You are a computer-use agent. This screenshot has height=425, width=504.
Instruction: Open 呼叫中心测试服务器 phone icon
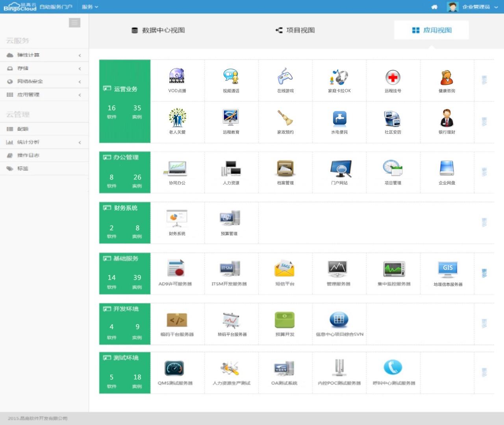coord(393,367)
